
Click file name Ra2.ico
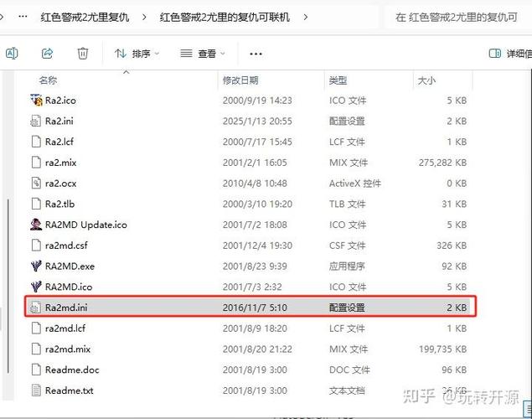(60, 101)
